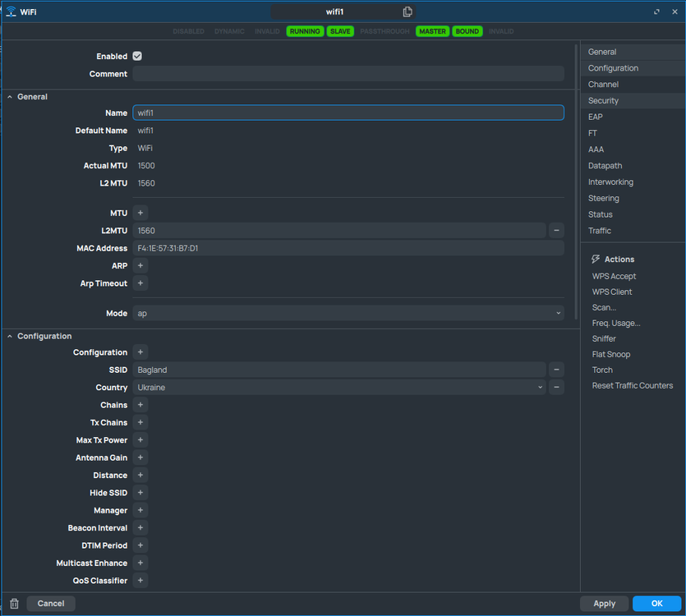This screenshot has width=686, height=616.
Task: Uncheck the Enabled checkbox
Action: click(137, 57)
